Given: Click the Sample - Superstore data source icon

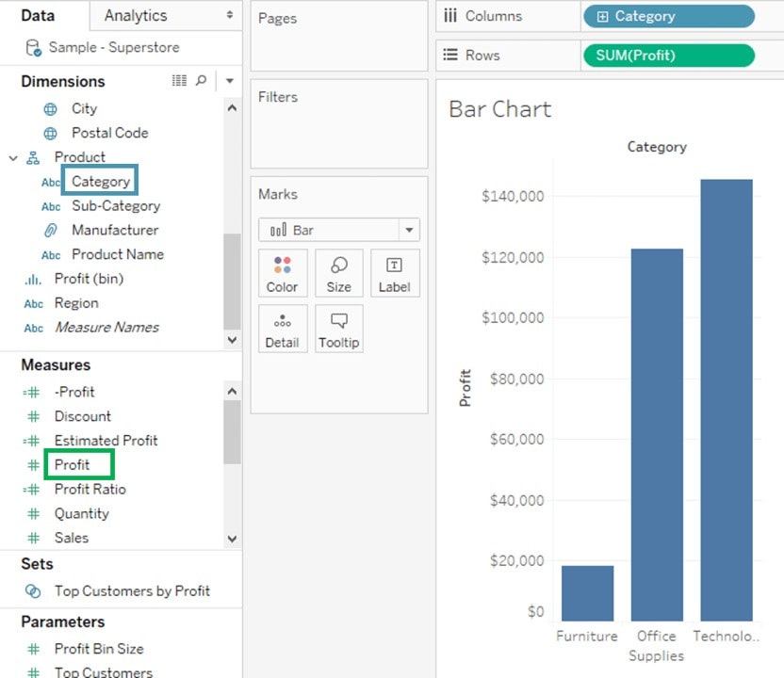Looking at the screenshot, I should pos(33,47).
